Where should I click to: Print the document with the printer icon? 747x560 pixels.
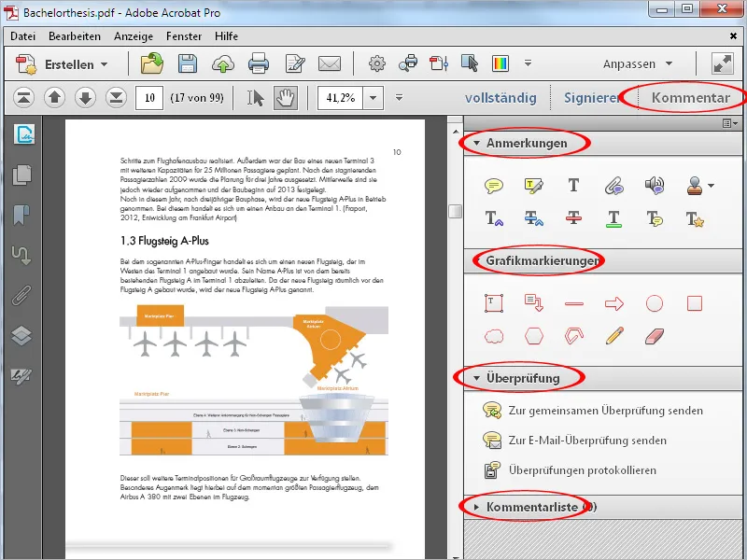click(259, 63)
